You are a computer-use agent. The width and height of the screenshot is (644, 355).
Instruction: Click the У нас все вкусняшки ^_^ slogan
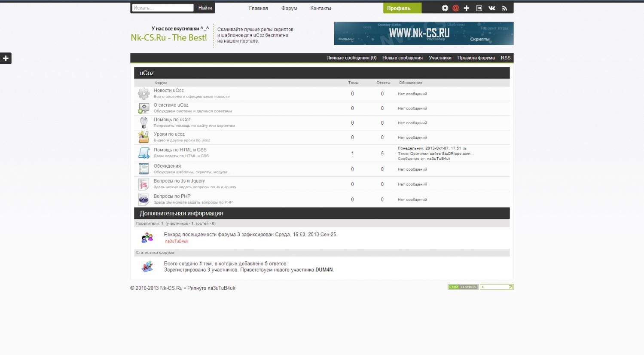(x=180, y=29)
